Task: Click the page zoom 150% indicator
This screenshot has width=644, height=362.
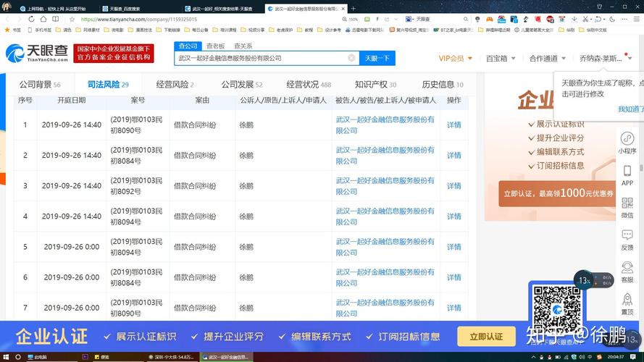Action: click(350, 19)
